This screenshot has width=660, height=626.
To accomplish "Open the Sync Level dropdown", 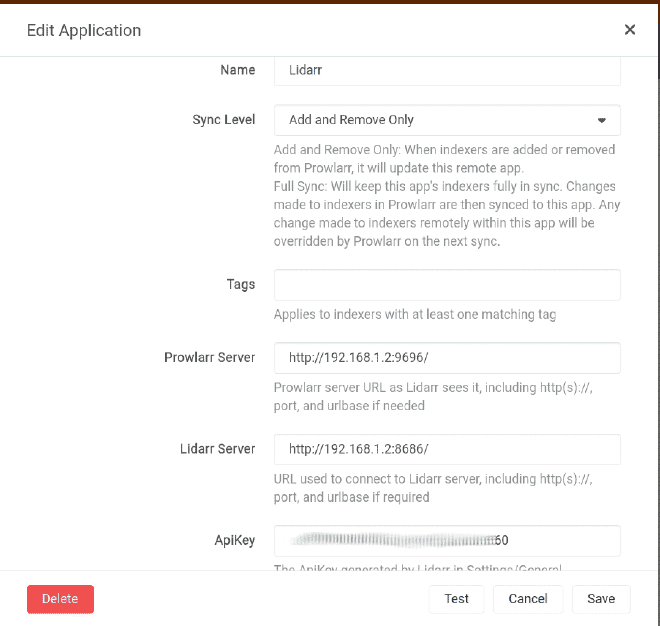I will point(447,120).
